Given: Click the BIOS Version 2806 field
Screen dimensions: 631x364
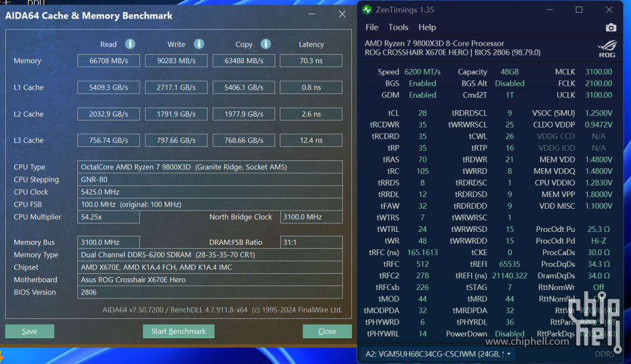Looking at the screenshot, I should pyautogui.click(x=210, y=292).
